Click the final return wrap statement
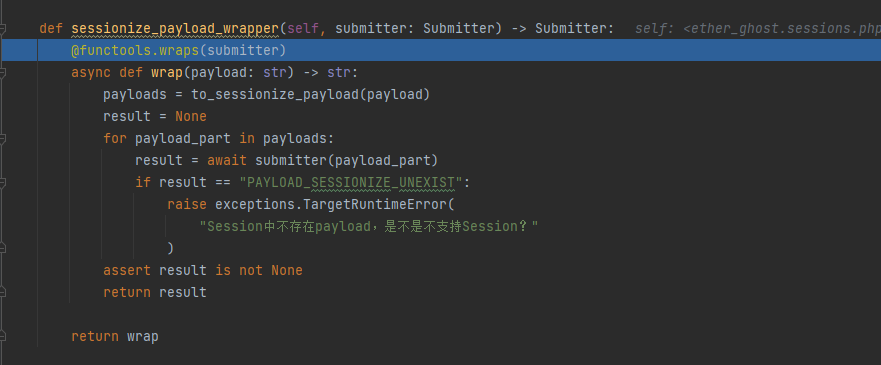 point(115,336)
